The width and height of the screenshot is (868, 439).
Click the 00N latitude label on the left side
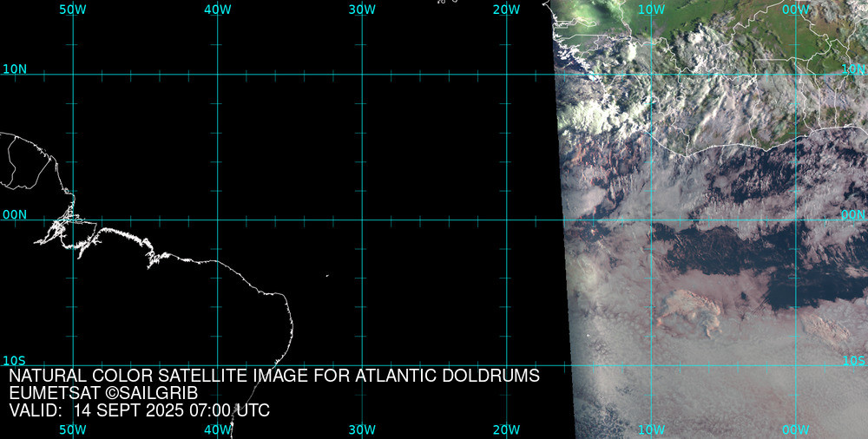click(x=15, y=215)
